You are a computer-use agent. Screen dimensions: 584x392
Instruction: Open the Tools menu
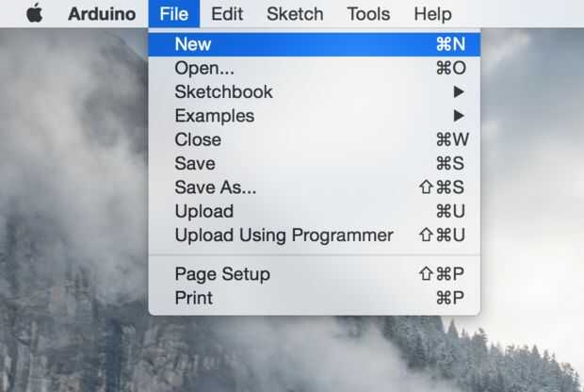tap(368, 14)
